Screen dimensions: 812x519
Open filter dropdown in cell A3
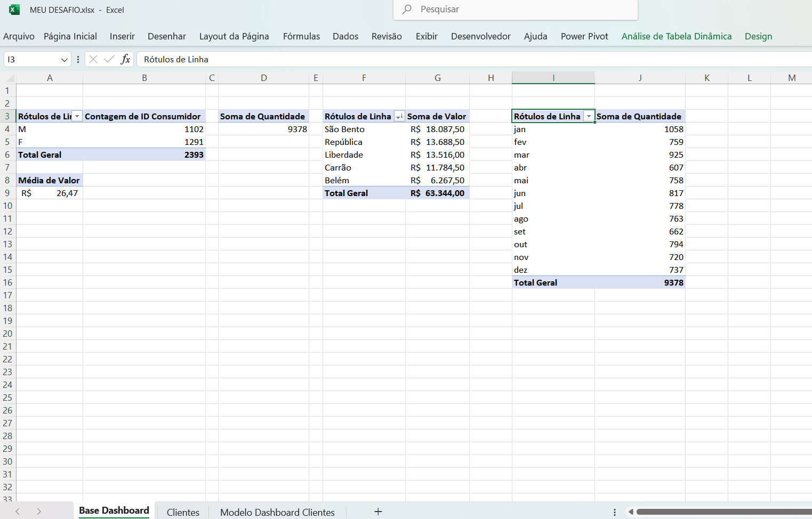77,116
